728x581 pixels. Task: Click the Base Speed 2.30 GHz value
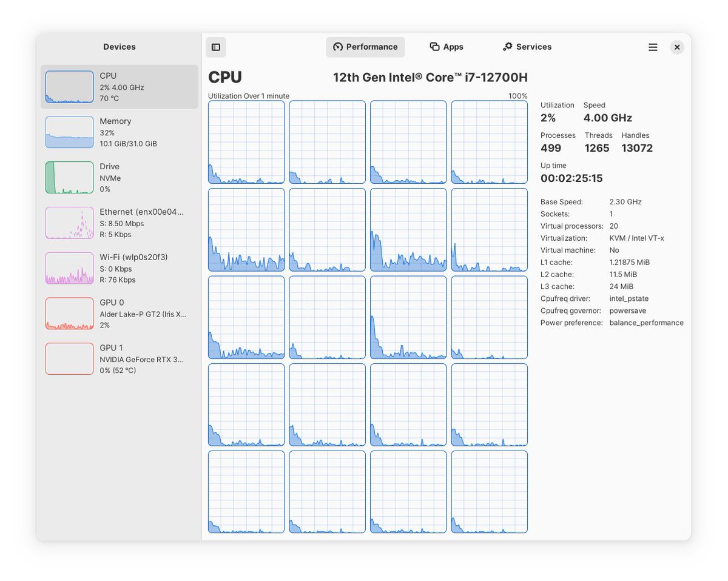(625, 202)
